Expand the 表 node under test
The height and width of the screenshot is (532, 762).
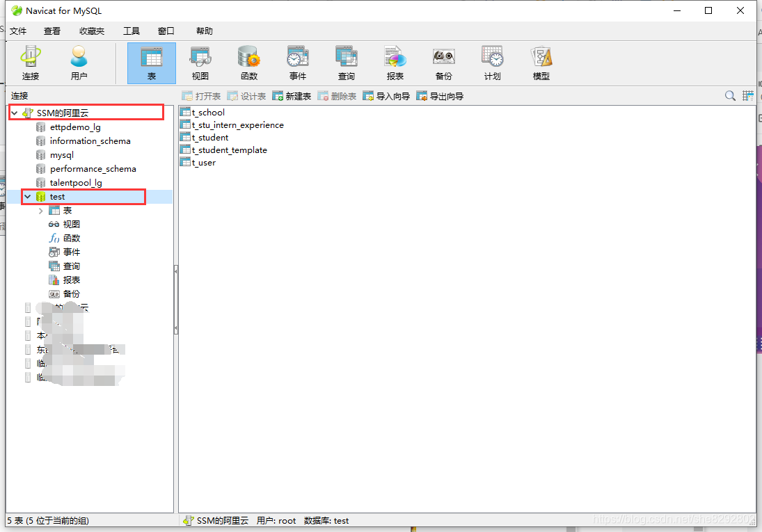41,211
